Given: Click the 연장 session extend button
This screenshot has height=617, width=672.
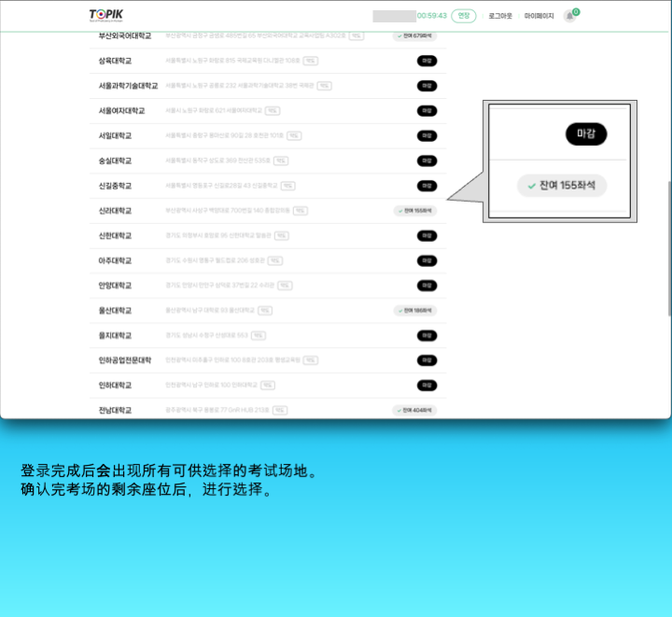Looking at the screenshot, I should pyautogui.click(x=464, y=16).
